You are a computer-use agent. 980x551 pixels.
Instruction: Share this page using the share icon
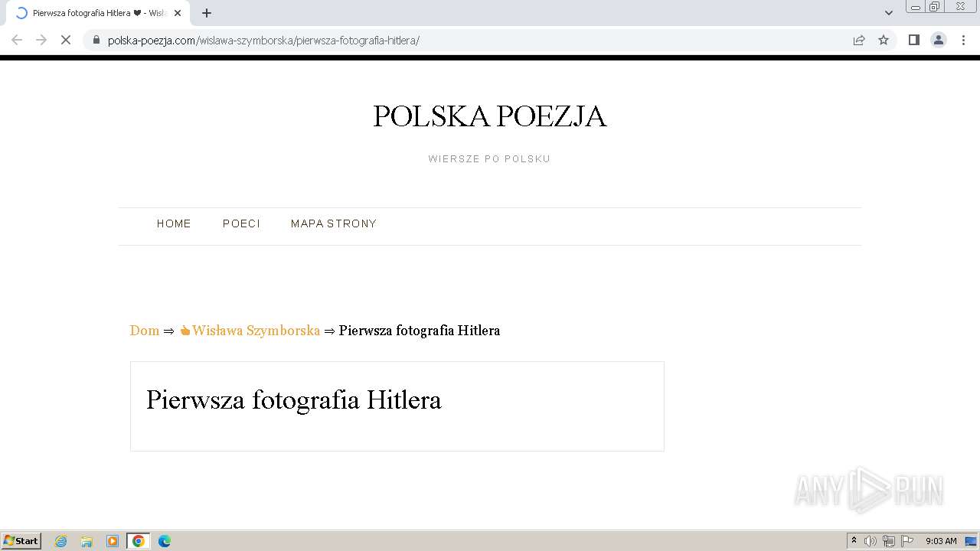[859, 40]
